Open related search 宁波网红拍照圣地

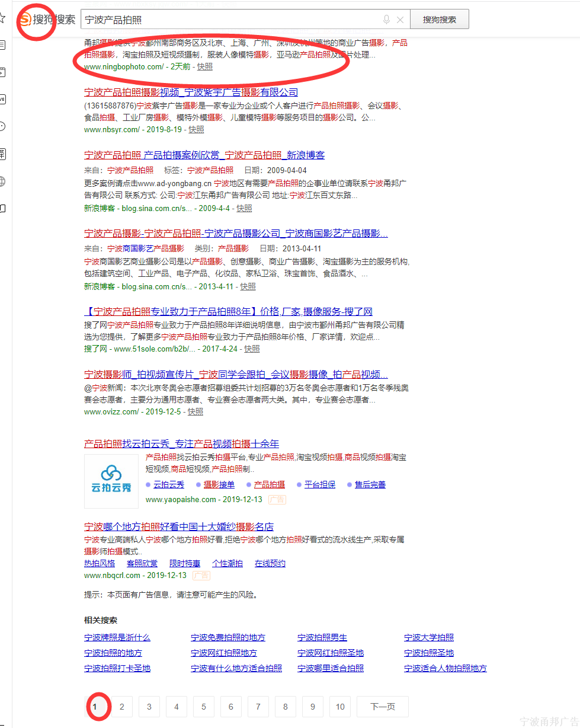coord(331,653)
